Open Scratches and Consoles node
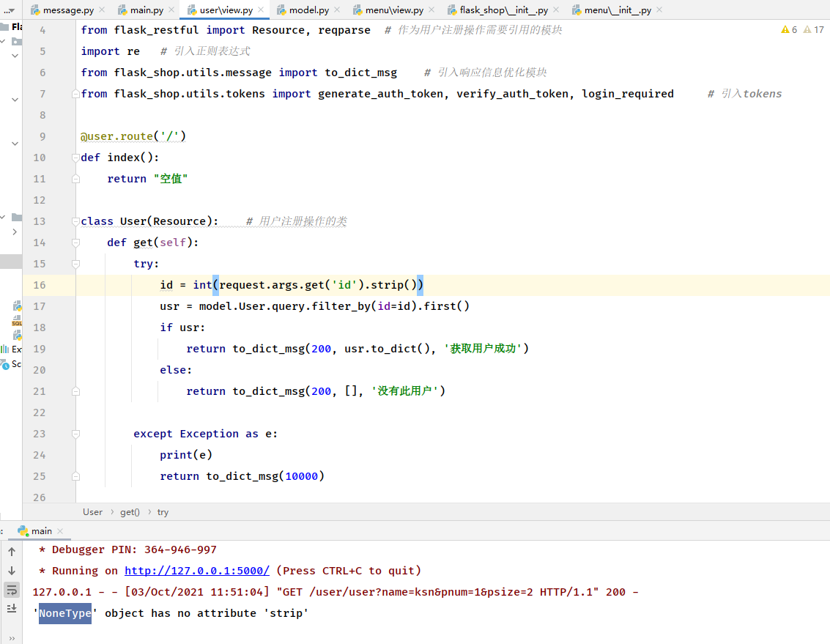The width and height of the screenshot is (830, 644). pyautogui.click(x=11, y=364)
